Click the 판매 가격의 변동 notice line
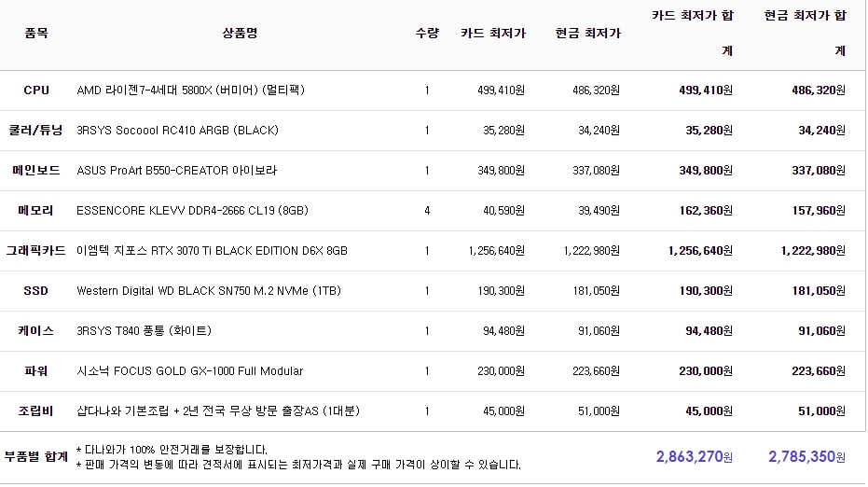Image resolution: width=868 pixels, height=487 pixels. point(299,465)
